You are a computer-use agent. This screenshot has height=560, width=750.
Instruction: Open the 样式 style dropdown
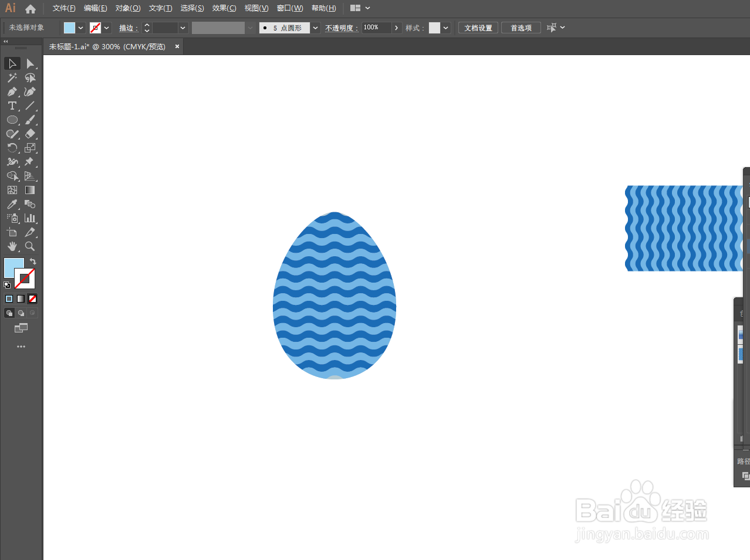tap(446, 28)
